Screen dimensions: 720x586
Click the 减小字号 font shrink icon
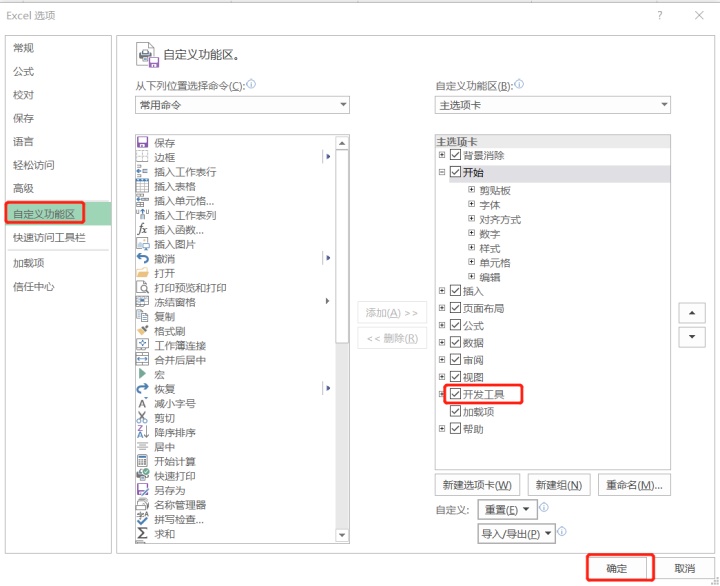click(x=142, y=403)
